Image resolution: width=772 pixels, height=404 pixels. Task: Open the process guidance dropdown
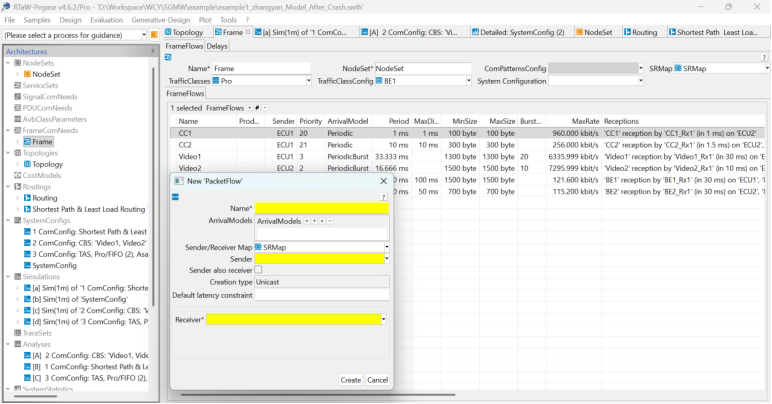click(142, 35)
